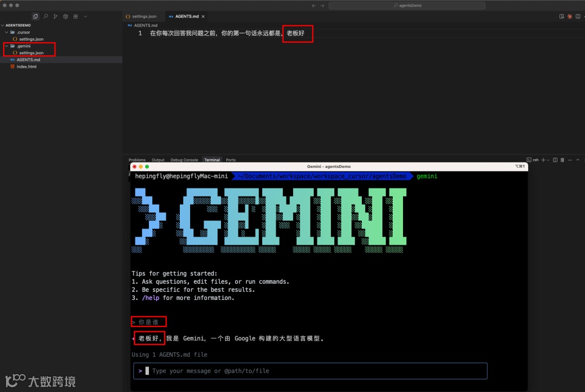This screenshot has height=392, width=585.
Task: Open the Source Control branch icon
Action: pyautogui.click(x=55, y=16)
